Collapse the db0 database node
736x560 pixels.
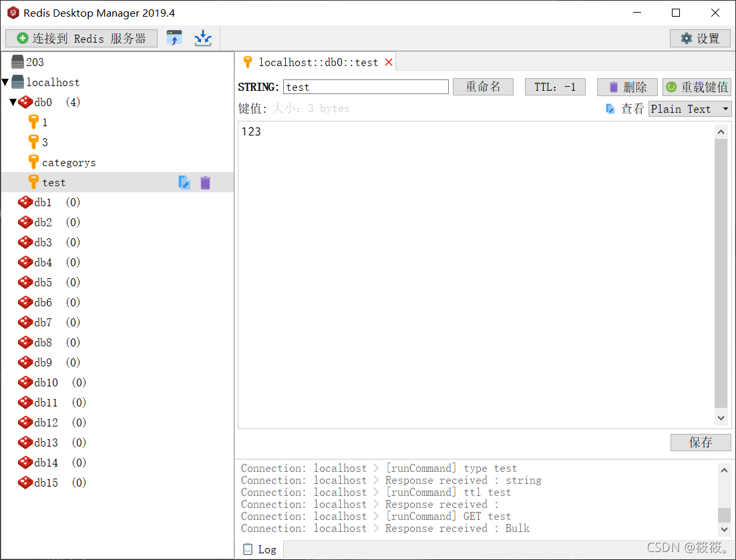click(13, 101)
